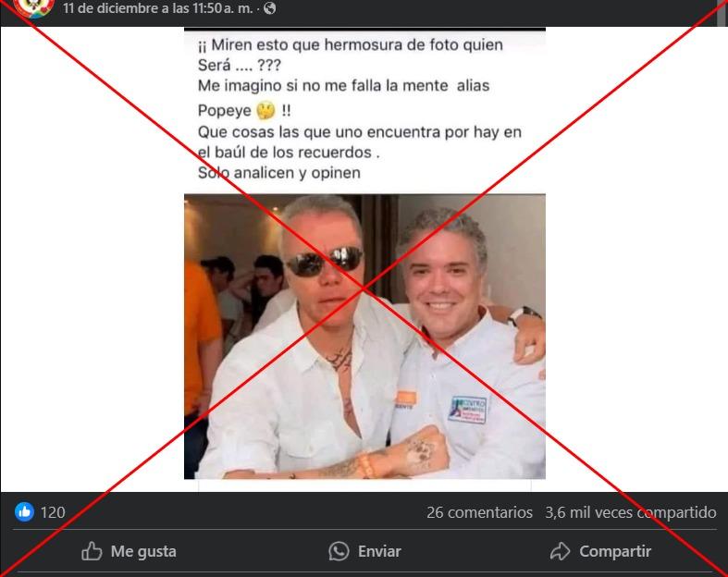This screenshot has width=728, height=577.
Task: Open the 26 comentarios link
Action: pyautogui.click(x=479, y=512)
